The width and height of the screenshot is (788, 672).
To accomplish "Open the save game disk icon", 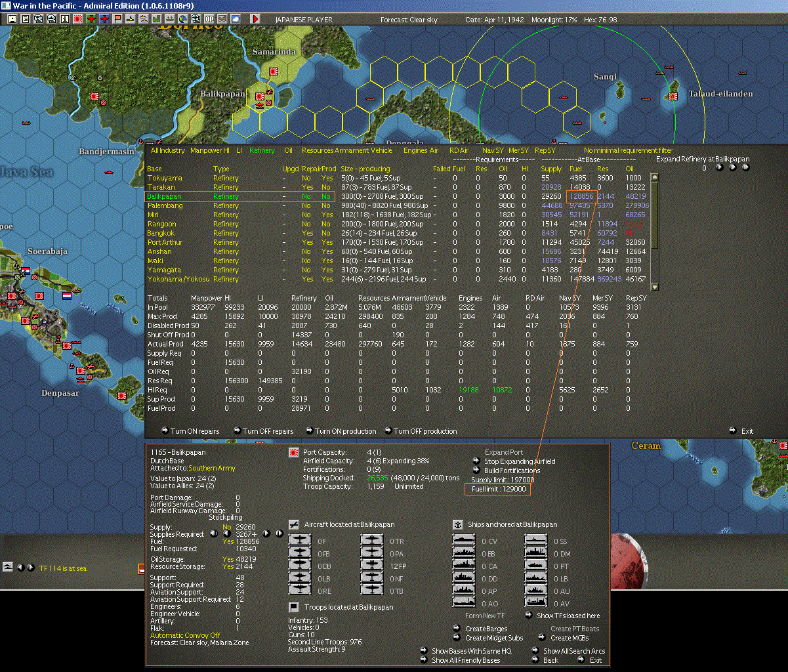I will [12, 19].
